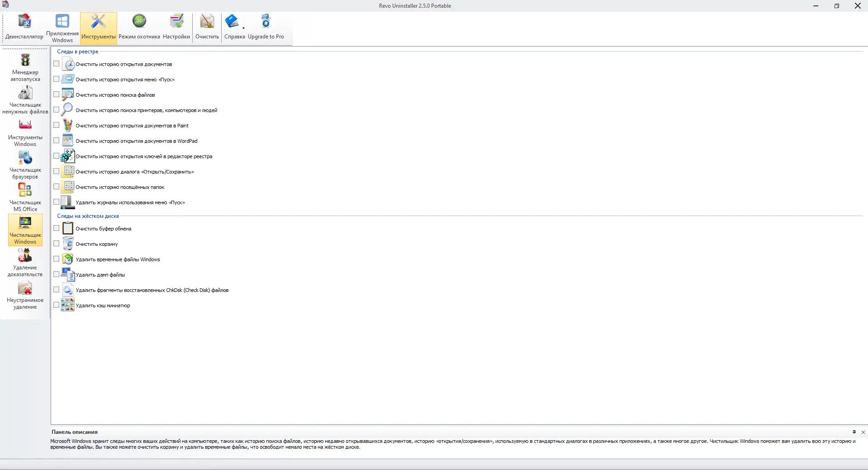Check 'Открыть/Сохранить' dialog history checkbox

click(x=57, y=171)
